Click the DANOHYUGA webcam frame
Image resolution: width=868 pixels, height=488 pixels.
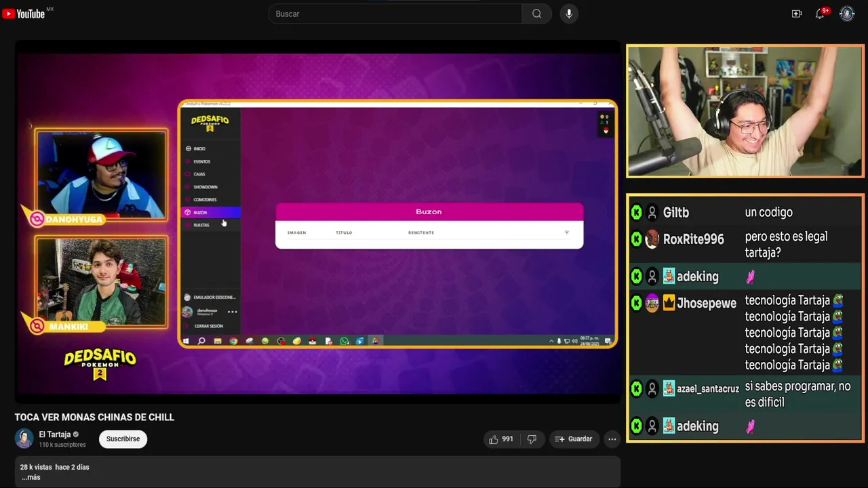tap(101, 176)
